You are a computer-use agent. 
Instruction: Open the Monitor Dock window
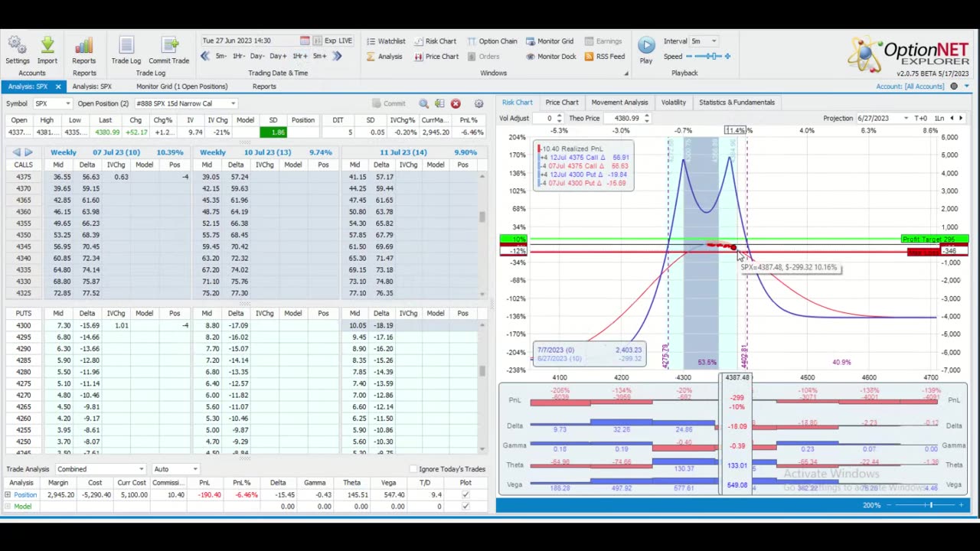coord(550,57)
